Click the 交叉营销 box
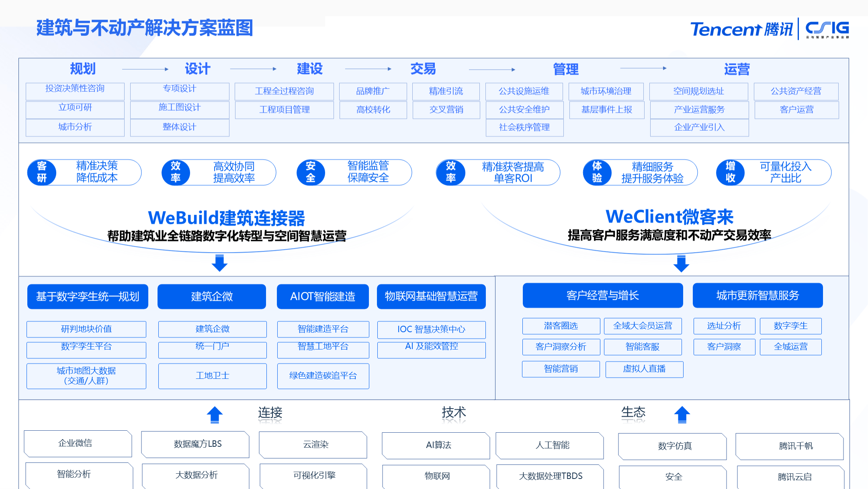The width and height of the screenshot is (868, 489). click(446, 110)
